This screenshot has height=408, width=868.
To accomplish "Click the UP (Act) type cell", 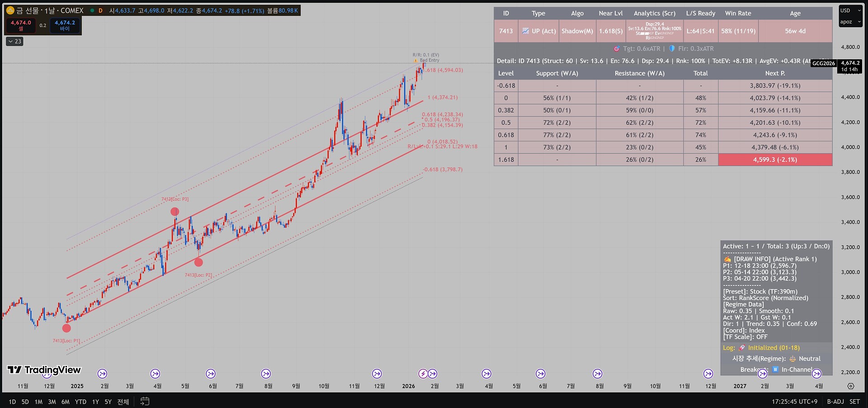I will [x=538, y=31].
